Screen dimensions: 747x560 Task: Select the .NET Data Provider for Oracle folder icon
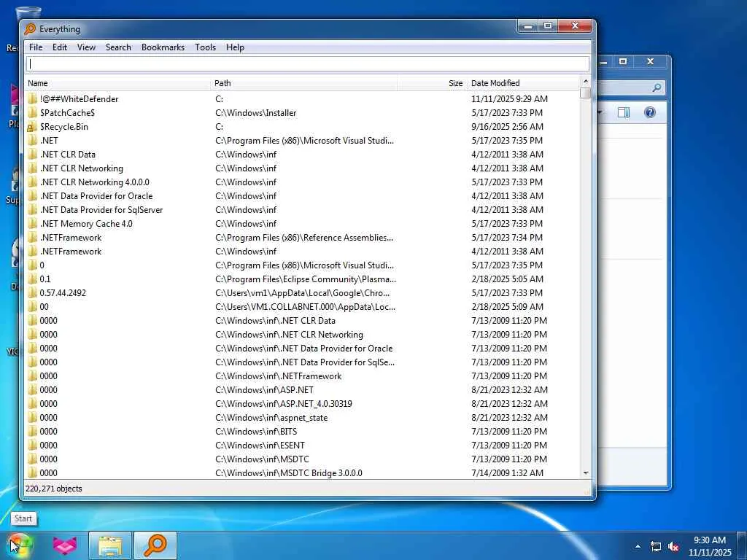tap(32, 195)
